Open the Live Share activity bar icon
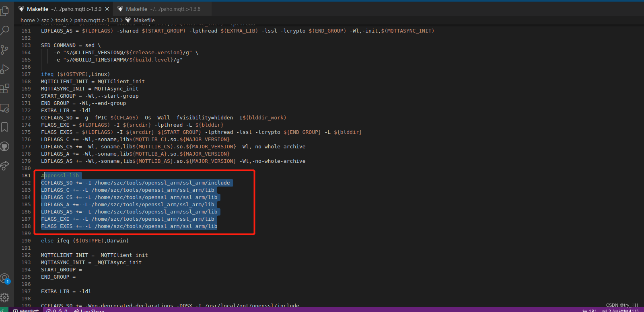Screen dimensions: 644x312 (5, 166)
